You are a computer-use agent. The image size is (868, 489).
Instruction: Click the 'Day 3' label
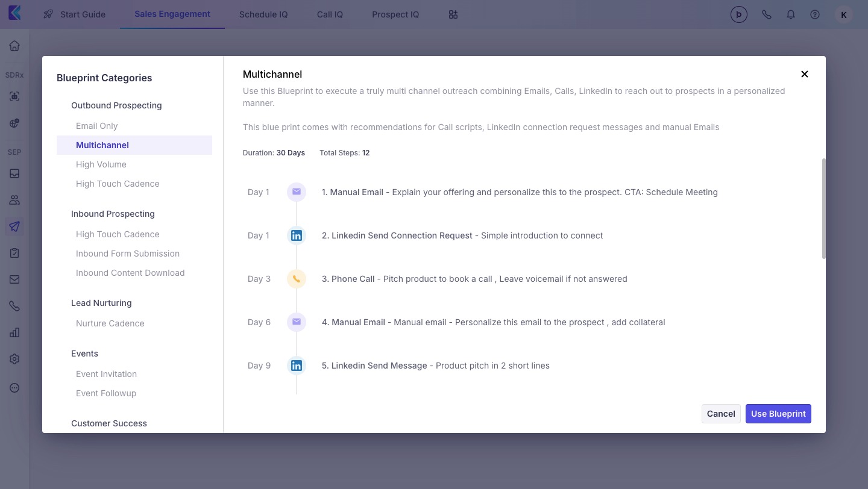[x=259, y=279]
